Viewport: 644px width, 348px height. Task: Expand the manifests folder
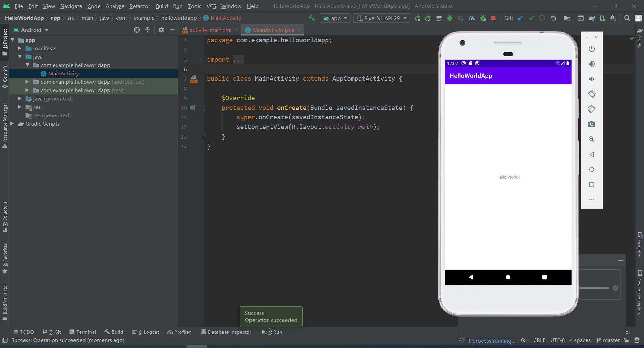[20, 48]
